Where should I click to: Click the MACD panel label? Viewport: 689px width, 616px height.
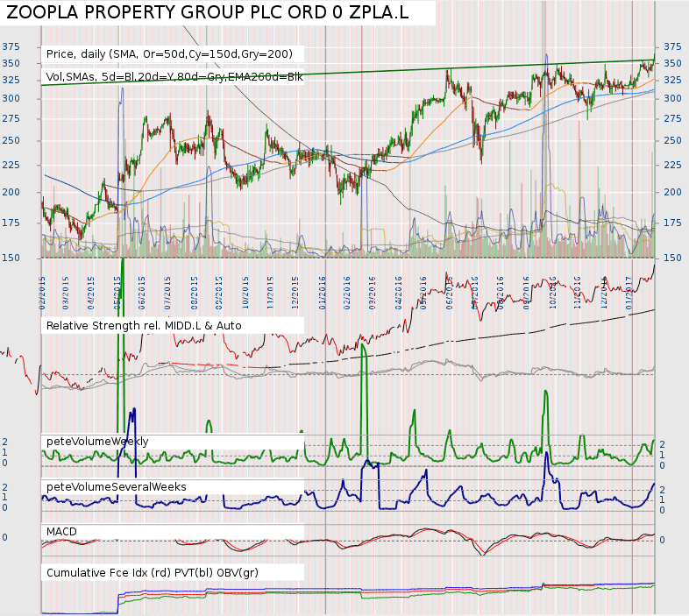(x=61, y=532)
